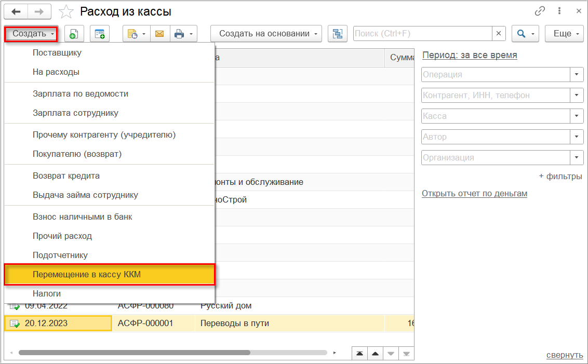Choose Возврат кредита
The height and width of the screenshot is (364, 588).
[109, 176]
